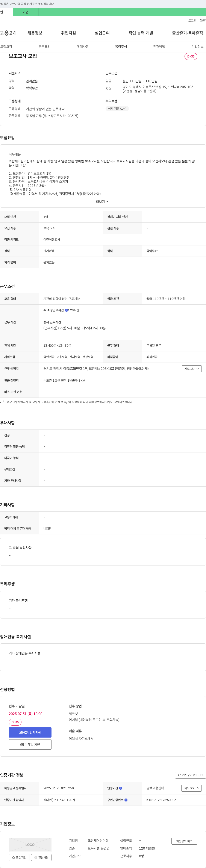Jump to 복리후생 section tab

(121, 47)
